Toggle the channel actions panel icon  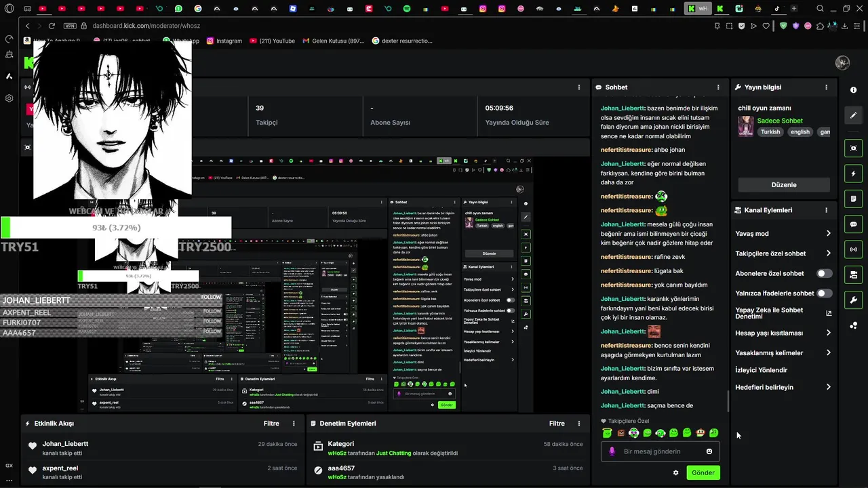pos(853,274)
